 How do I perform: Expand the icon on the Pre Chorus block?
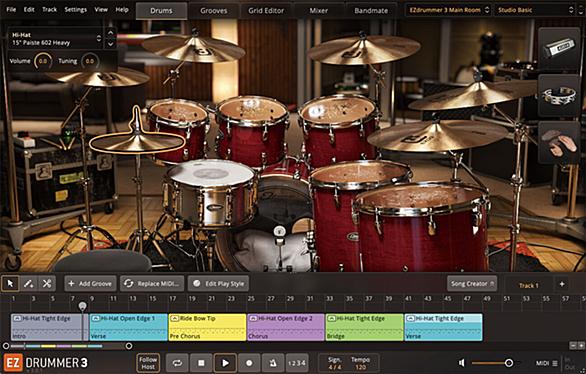[175, 318]
